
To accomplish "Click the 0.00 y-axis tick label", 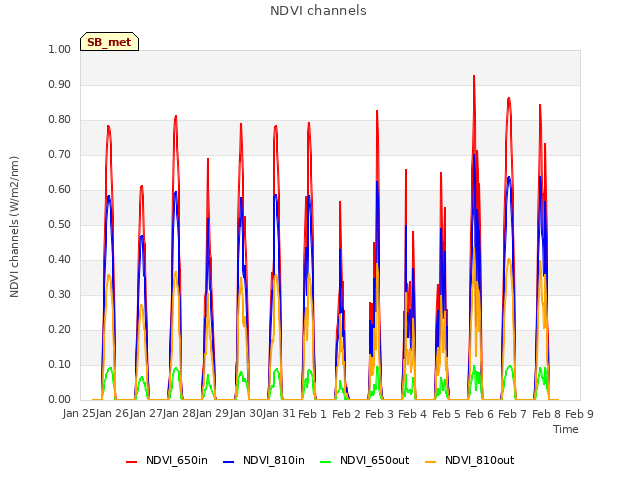I will [60, 400].
